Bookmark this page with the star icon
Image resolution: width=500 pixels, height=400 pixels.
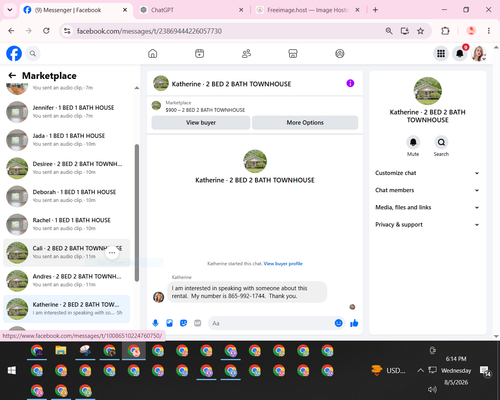click(421, 31)
